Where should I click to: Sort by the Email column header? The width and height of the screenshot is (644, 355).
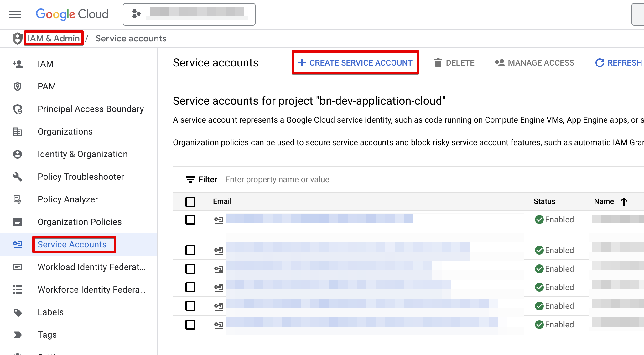[222, 201]
